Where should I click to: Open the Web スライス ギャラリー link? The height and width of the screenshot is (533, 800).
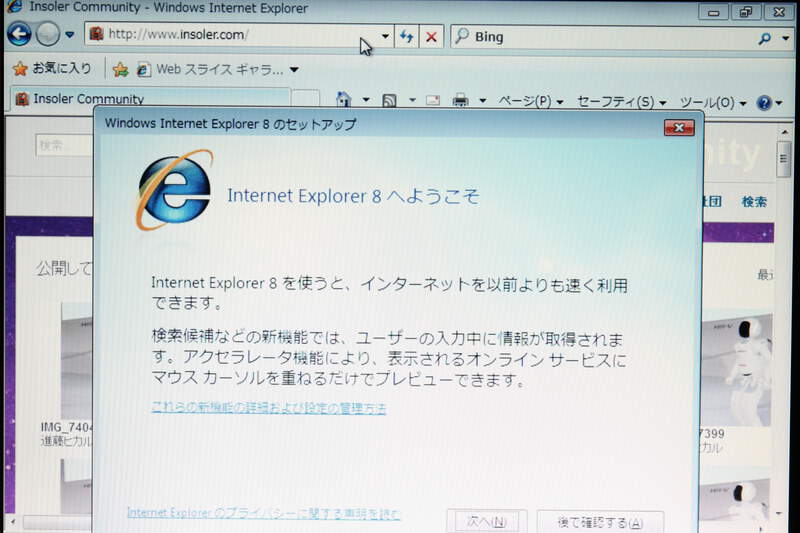tap(209, 69)
